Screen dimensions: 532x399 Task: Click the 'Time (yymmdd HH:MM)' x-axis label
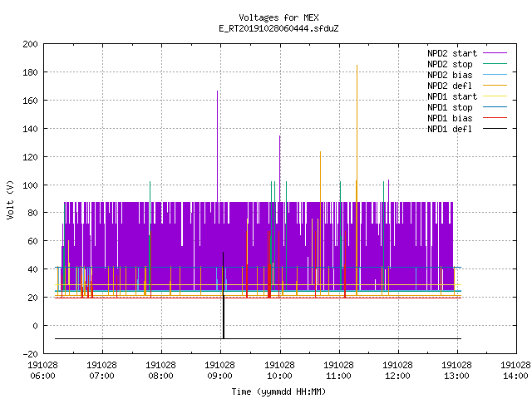(278, 392)
